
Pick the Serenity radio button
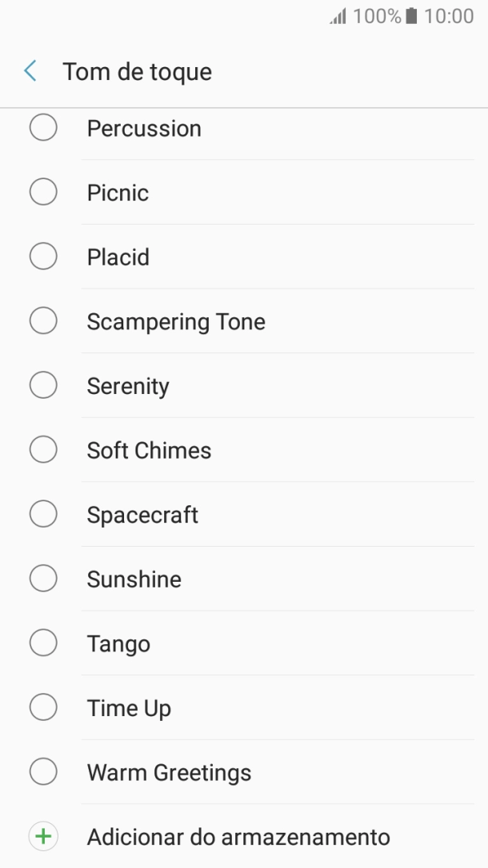pyautogui.click(x=43, y=386)
